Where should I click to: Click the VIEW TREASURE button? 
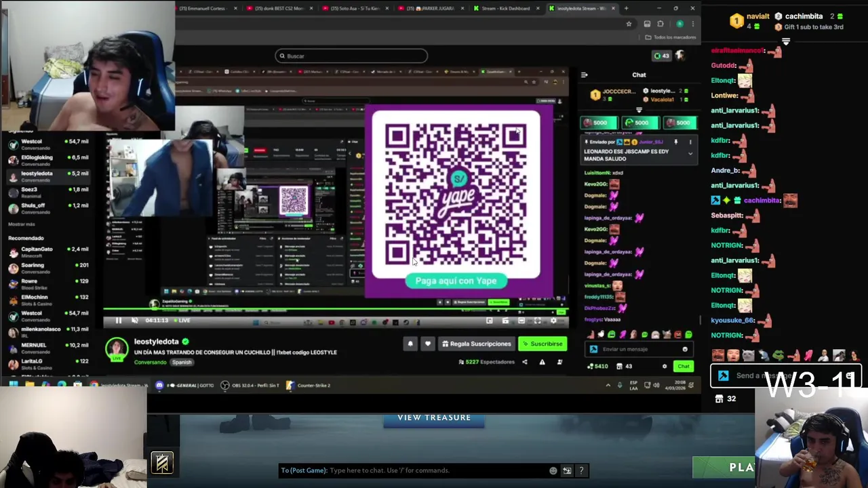434,418
